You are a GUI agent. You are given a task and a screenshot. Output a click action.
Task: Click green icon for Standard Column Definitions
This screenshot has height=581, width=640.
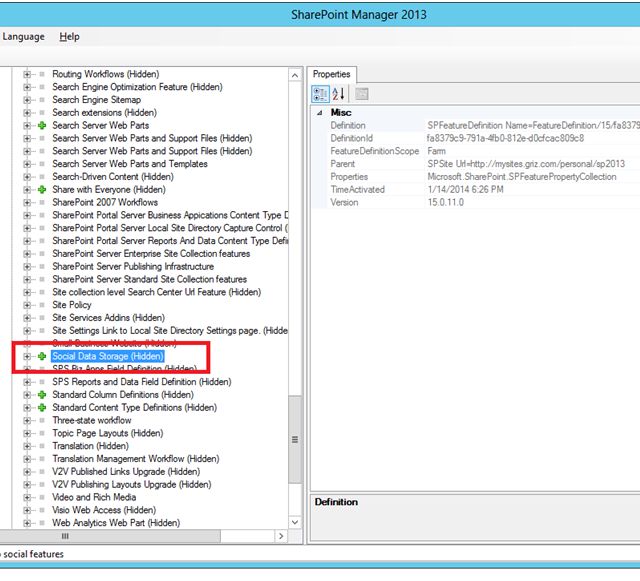(x=42, y=395)
